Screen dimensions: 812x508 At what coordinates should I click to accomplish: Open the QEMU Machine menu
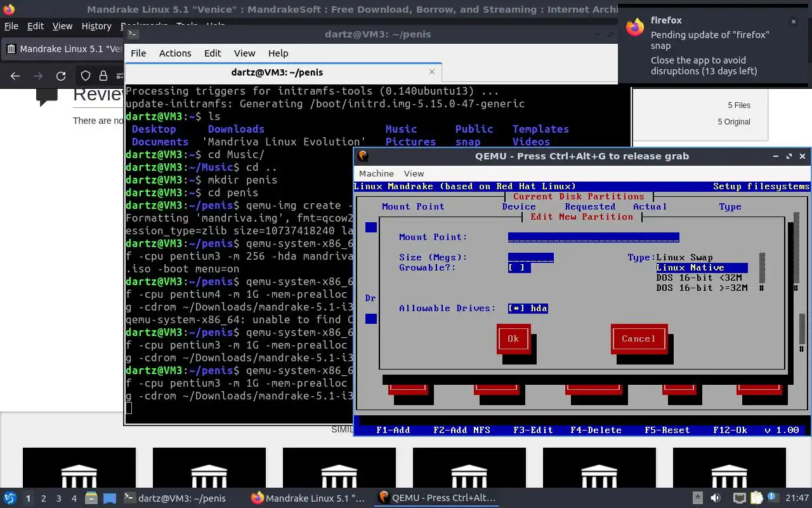(x=376, y=173)
